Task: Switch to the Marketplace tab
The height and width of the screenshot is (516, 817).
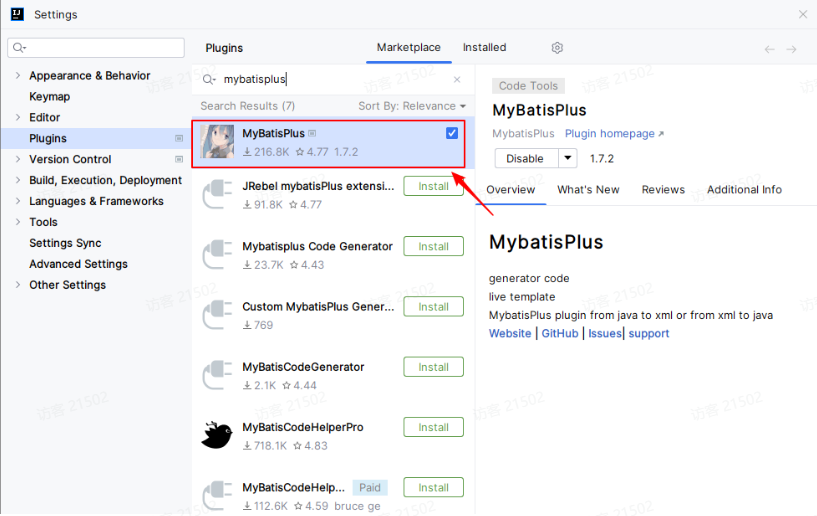Action: [408, 47]
